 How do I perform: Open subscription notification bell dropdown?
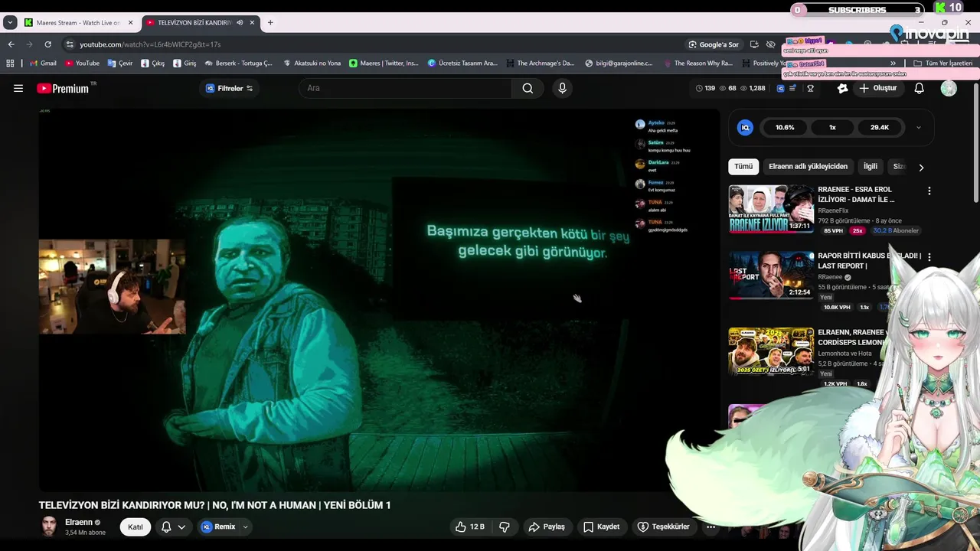pos(173,527)
